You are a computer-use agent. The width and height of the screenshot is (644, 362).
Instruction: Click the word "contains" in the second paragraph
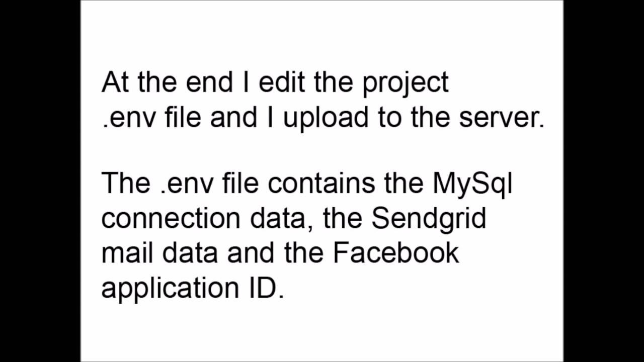click(321, 184)
